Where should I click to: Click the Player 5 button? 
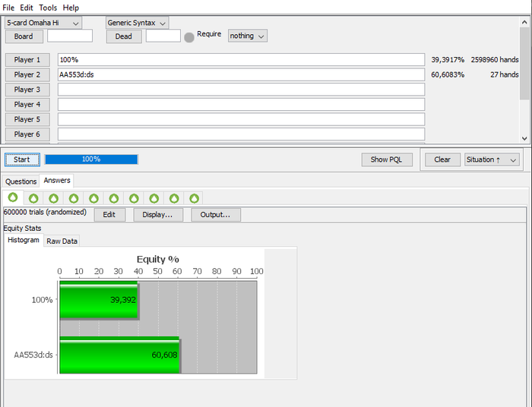(27, 120)
